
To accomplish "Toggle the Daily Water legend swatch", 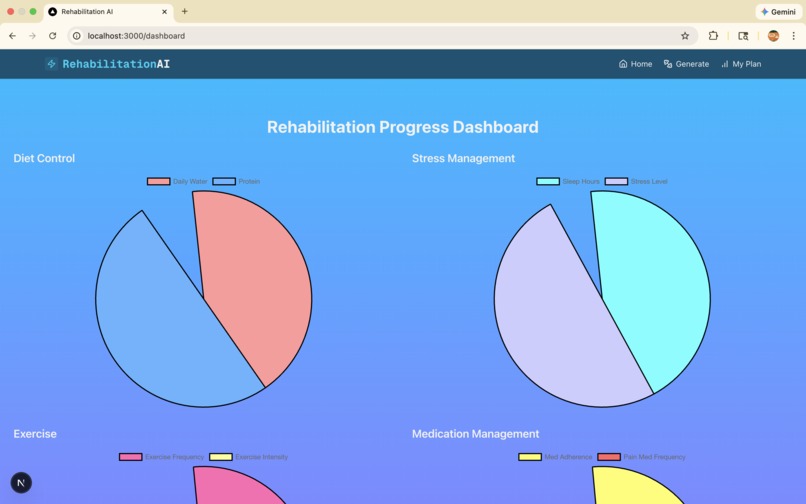I will click(159, 182).
